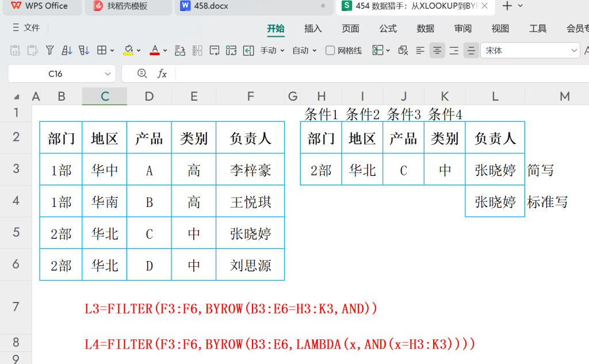Image resolution: width=589 pixels, height=364 pixels.
Task: Click the fill color bucket icon
Action: [x=128, y=51]
